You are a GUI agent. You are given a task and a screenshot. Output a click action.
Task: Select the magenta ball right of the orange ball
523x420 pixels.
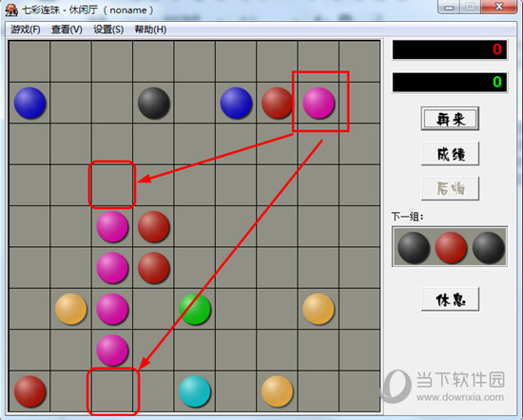pyautogui.click(x=112, y=309)
